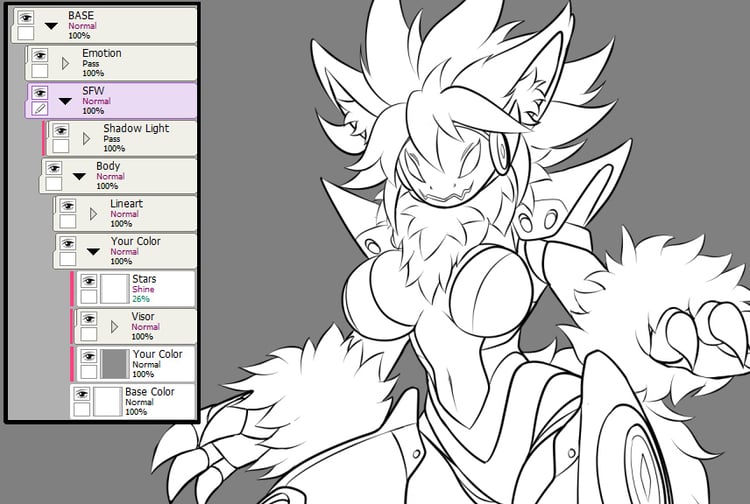Image resolution: width=750 pixels, height=504 pixels.
Task: Hide the Shadow Light folder eye icon
Action: [61, 131]
